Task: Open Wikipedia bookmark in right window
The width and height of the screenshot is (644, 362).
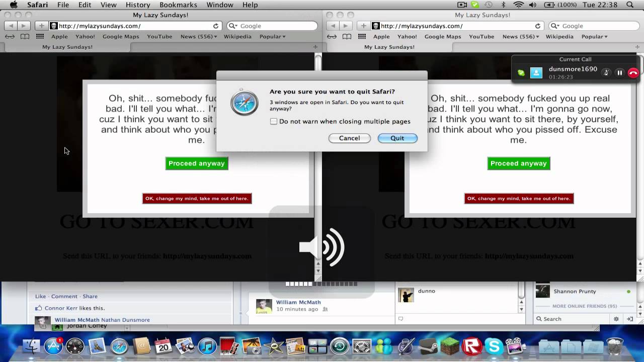Action: [x=559, y=37]
